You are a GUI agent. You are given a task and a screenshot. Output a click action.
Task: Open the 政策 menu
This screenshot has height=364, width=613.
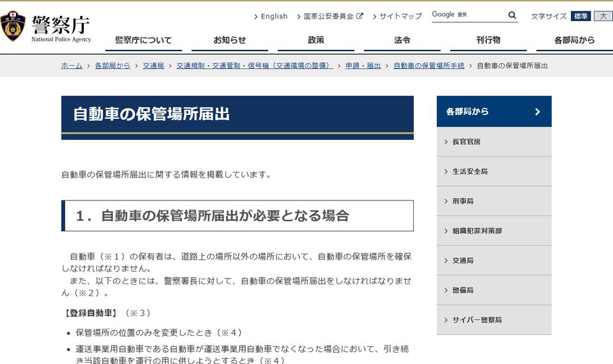tap(316, 40)
